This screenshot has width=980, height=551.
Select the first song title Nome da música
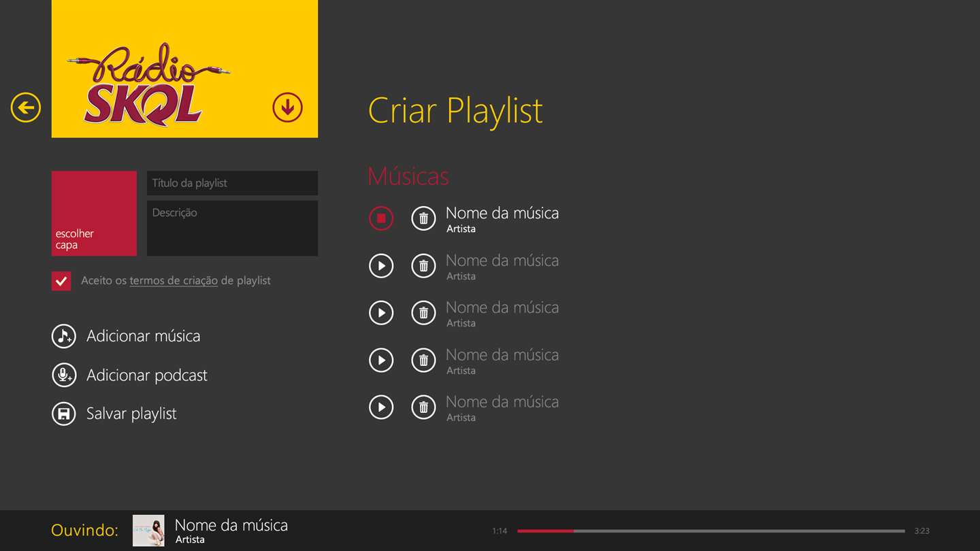click(502, 213)
